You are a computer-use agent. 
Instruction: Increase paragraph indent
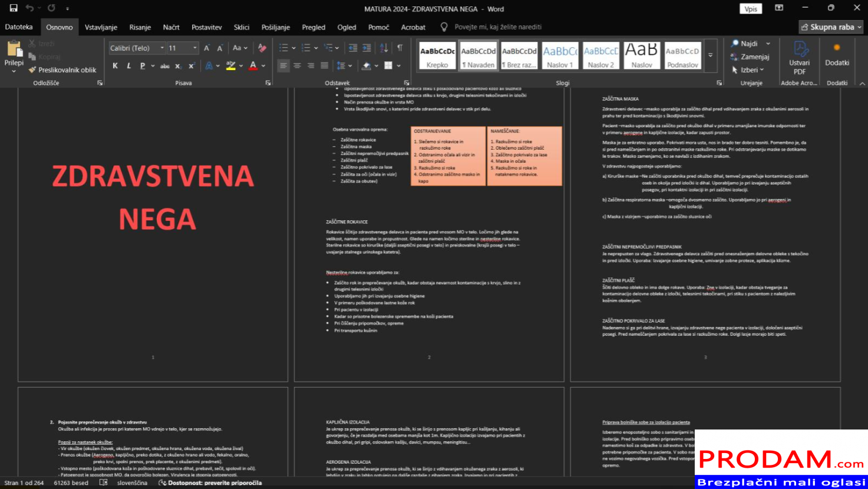coord(367,48)
